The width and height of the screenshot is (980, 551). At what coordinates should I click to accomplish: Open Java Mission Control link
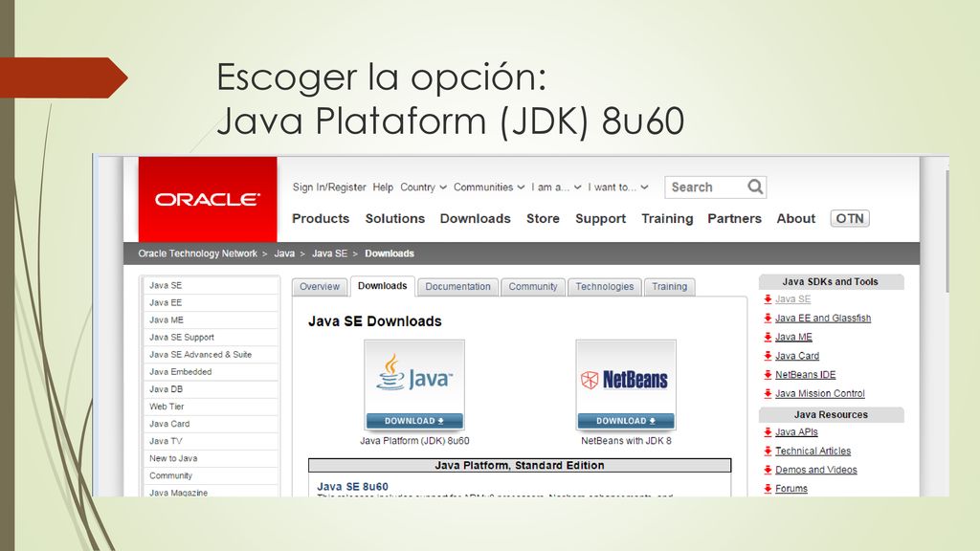tap(819, 393)
